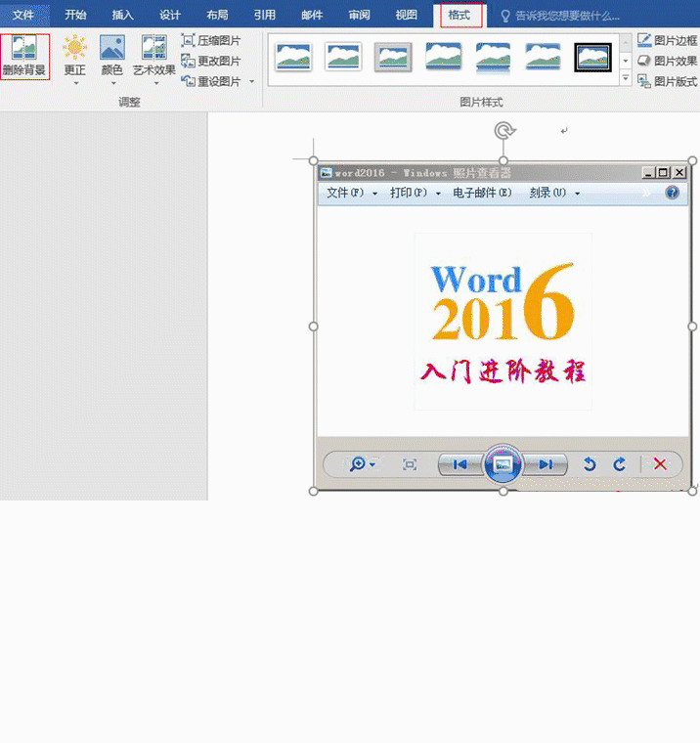The width and height of the screenshot is (700, 743).
Task: Click the picture rotation handle
Action: (x=504, y=130)
